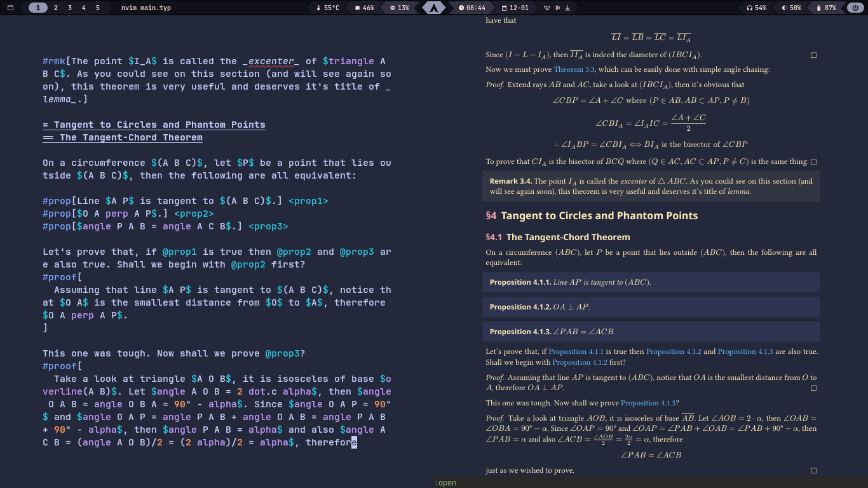Toggle Bluetooth from the status bar
This screenshot has height=488, width=868.
(557, 8)
